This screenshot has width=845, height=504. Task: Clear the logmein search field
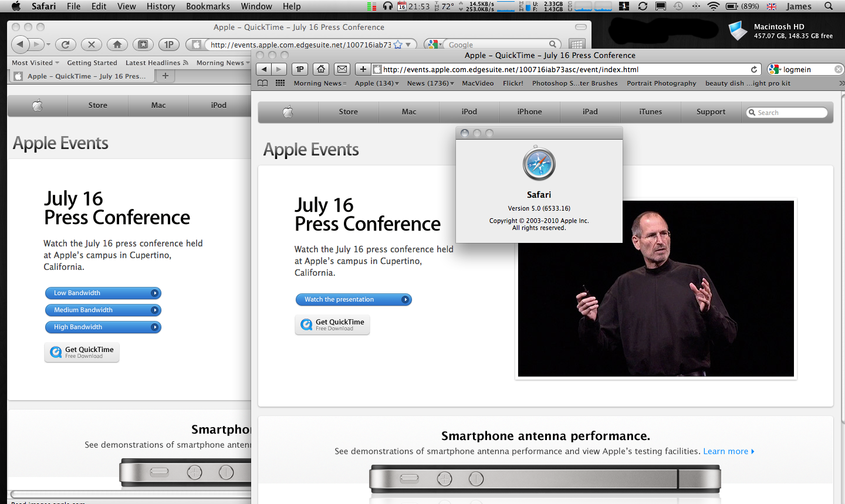click(839, 69)
